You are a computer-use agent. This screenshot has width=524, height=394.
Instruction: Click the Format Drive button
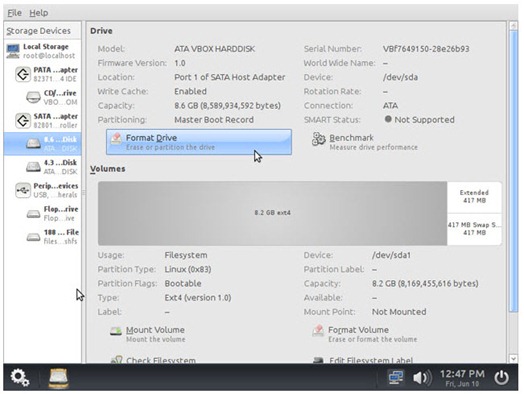click(199, 142)
